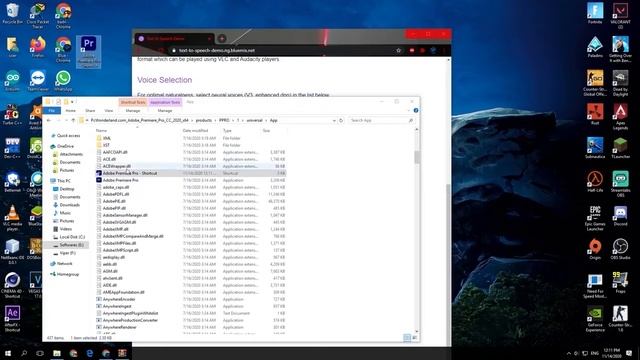Launch Dead by Daylight desktop icon
The height and width of the screenshot is (360, 640).
tap(620, 83)
